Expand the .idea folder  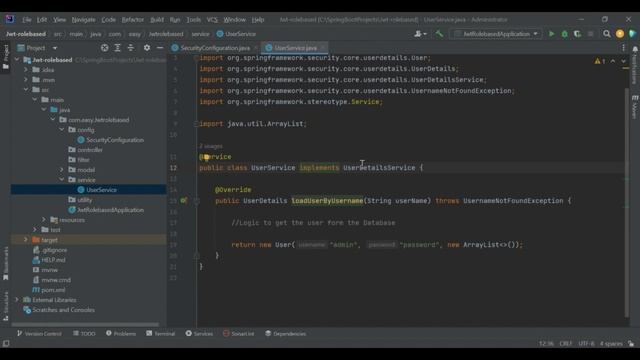26,70
